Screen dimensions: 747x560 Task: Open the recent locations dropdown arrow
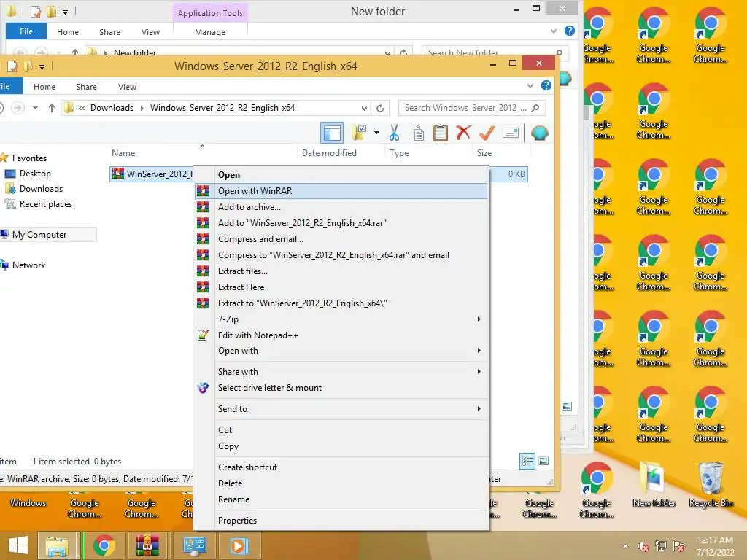(35, 108)
